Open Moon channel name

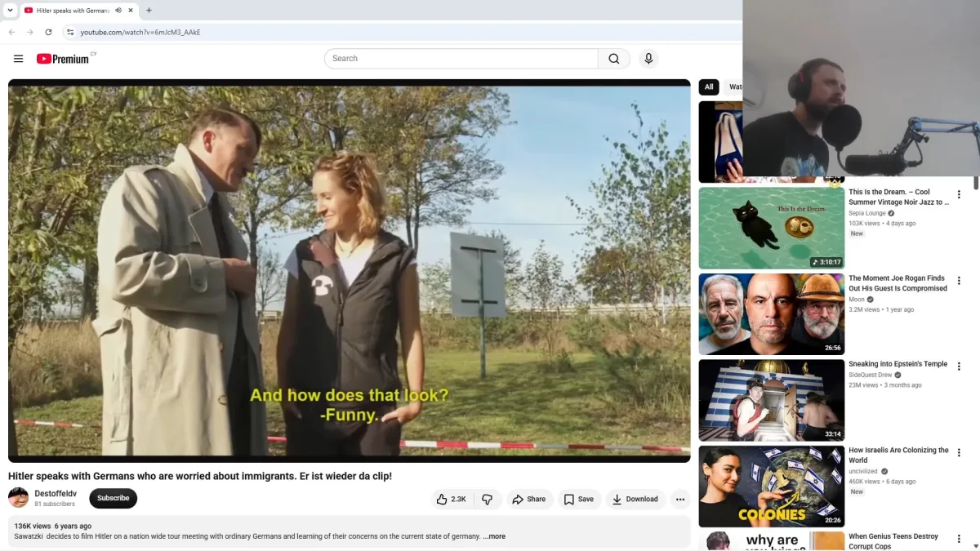click(856, 300)
